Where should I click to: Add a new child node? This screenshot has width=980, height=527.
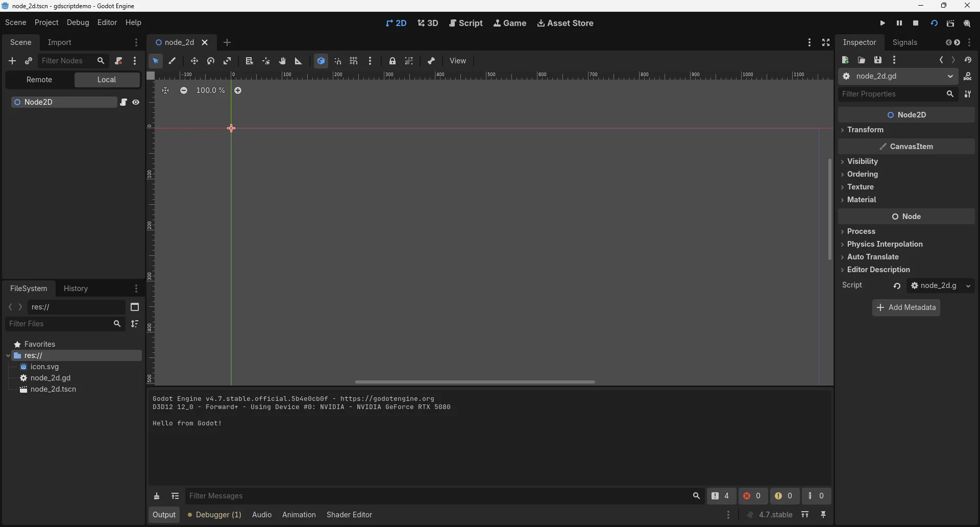pyautogui.click(x=12, y=61)
